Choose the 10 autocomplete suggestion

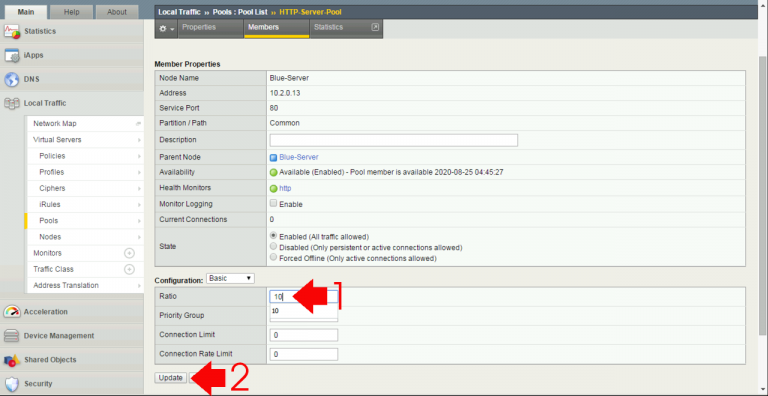304,311
